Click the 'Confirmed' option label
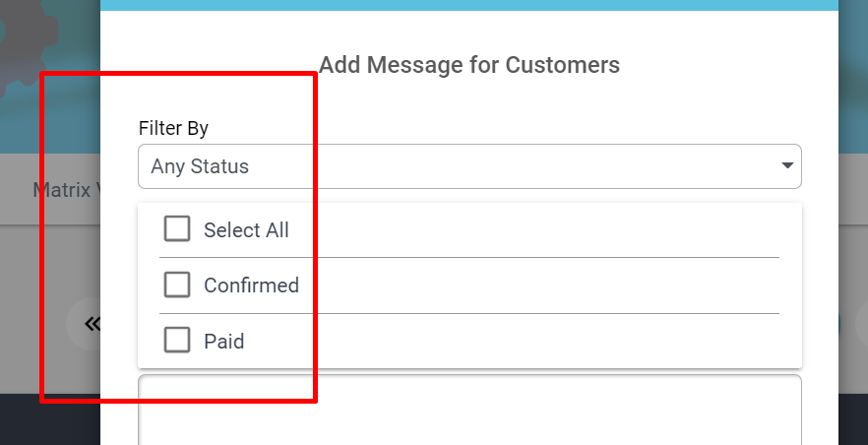The image size is (868, 445). pos(251,286)
